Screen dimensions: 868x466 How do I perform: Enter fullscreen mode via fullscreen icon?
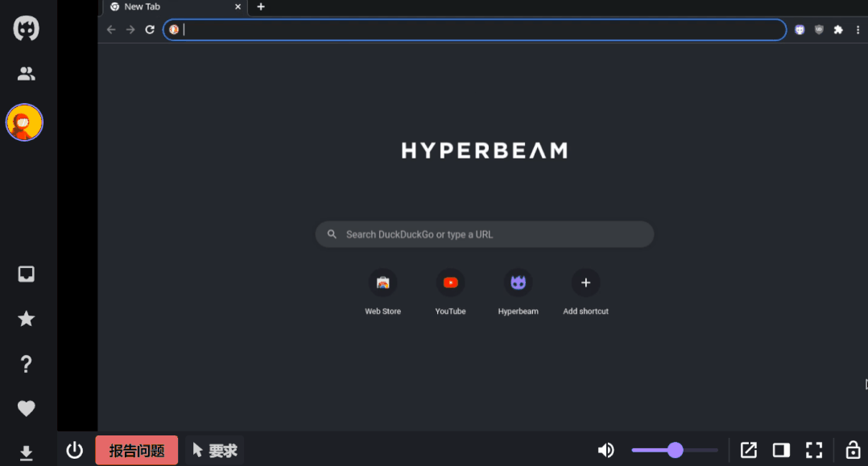click(814, 450)
